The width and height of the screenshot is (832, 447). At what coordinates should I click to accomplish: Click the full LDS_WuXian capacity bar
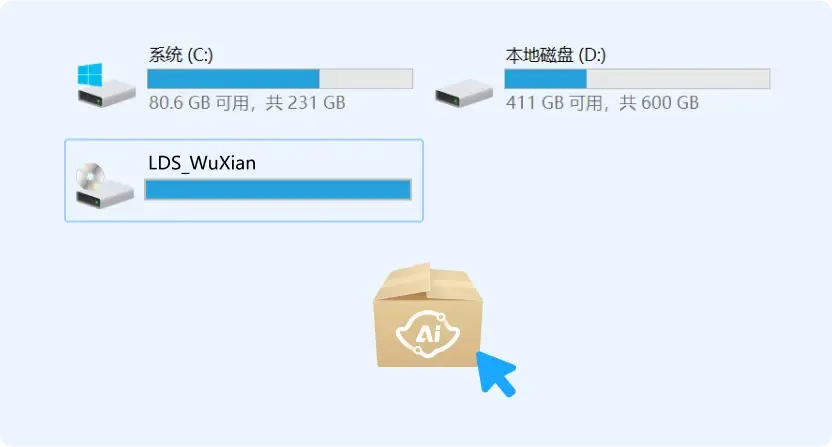(x=278, y=190)
